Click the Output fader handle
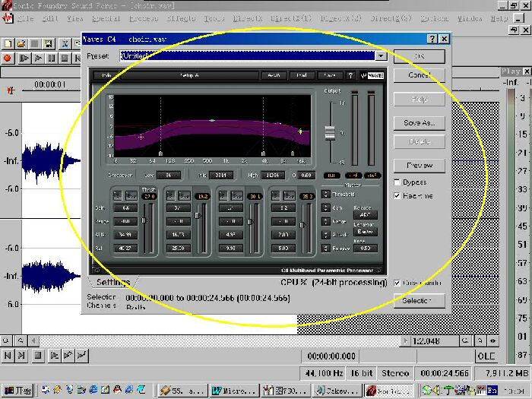The height and width of the screenshot is (399, 532). point(330,133)
